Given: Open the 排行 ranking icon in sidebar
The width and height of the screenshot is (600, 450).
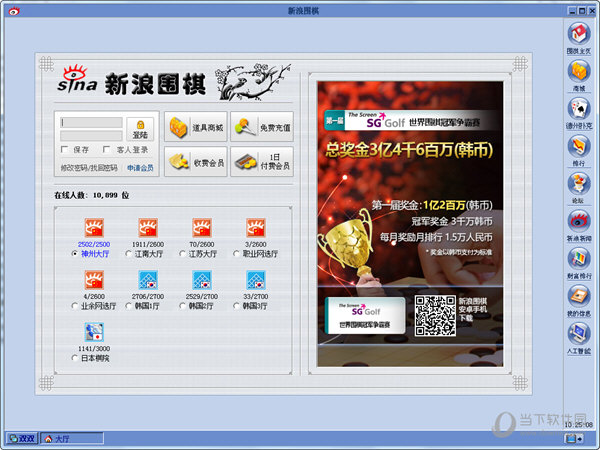Looking at the screenshot, I should coord(579,146).
